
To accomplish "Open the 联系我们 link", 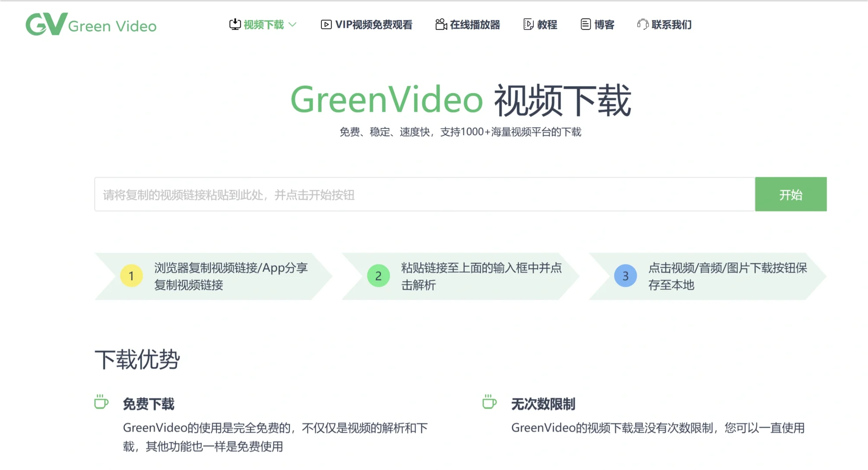I will tap(671, 25).
